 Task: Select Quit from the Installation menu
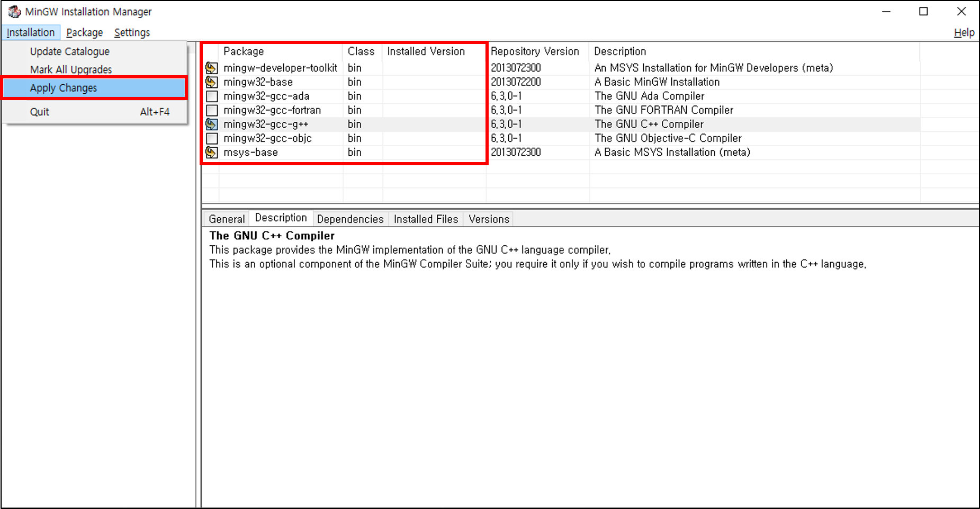coord(95,112)
